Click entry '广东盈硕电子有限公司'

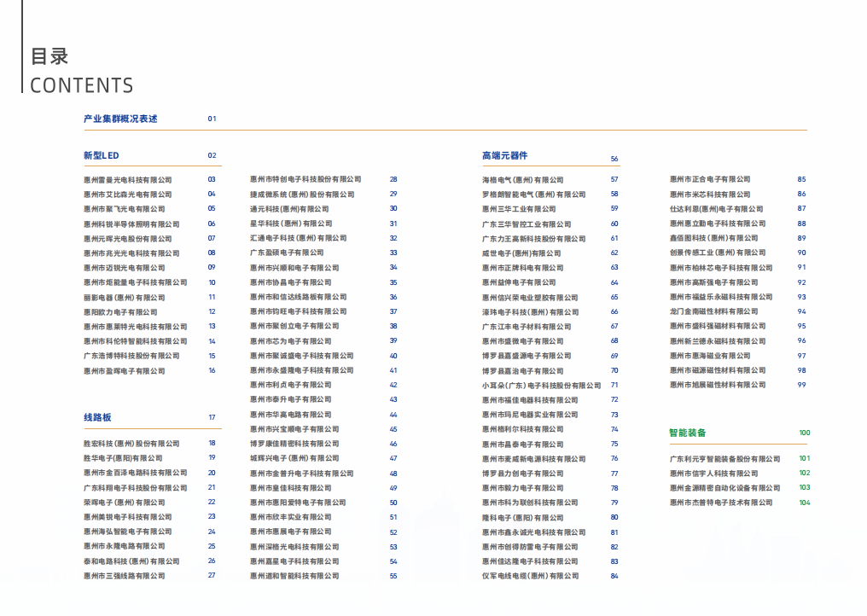coord(287,253)
